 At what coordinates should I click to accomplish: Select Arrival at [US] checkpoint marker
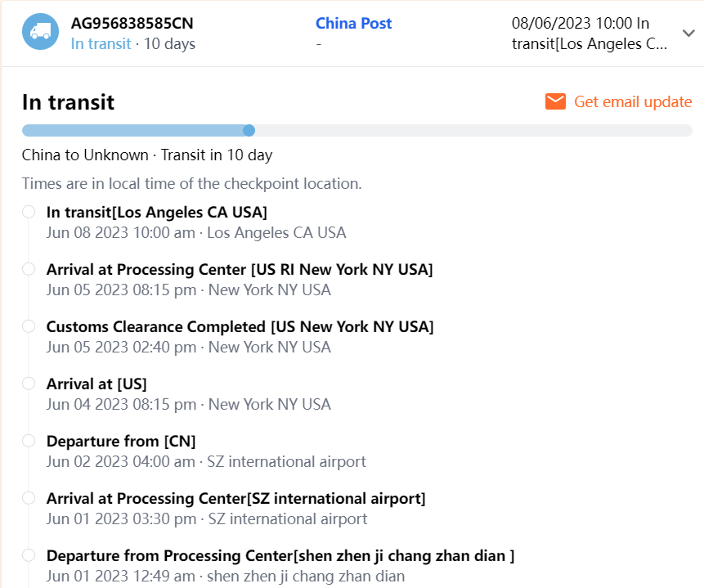29,384
